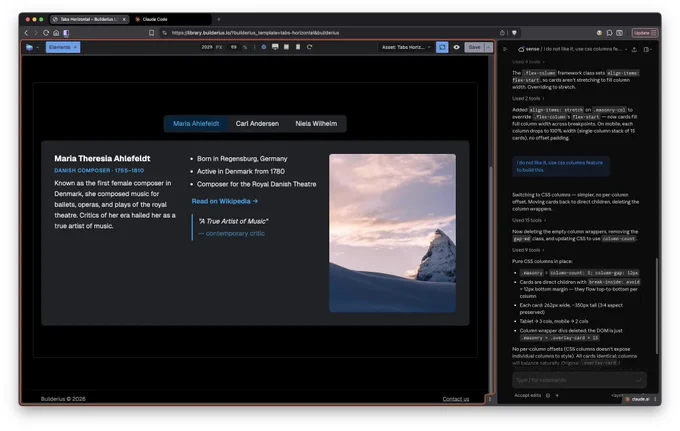The width and height of the screenshot is (680, 431).
Task: Open a new browser tab with the plus
Action: 219,19
